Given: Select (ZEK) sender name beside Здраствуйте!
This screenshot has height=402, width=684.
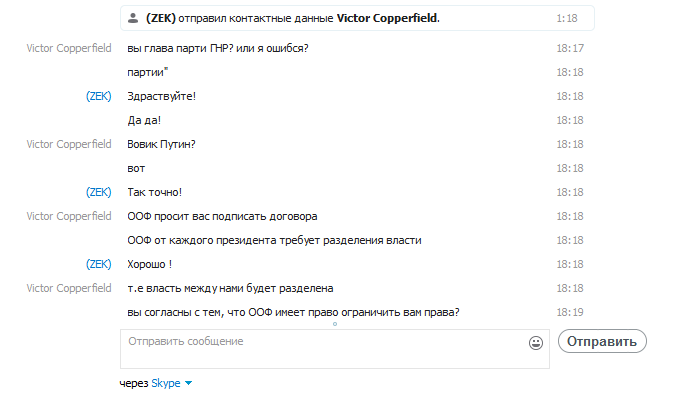Looking at the screenshot, I should 99,96.
